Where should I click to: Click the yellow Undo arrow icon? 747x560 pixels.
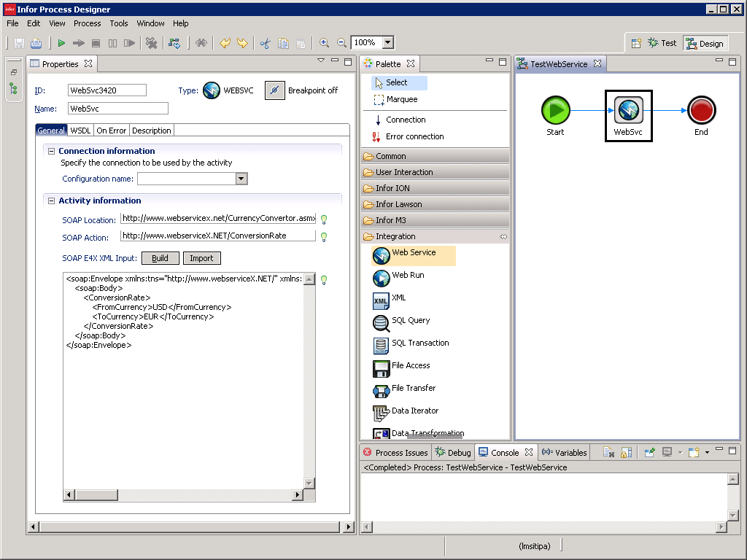(225, 43)
